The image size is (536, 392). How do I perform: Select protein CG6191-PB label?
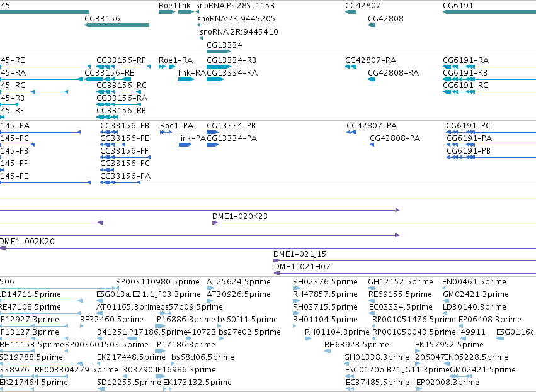pyautogui.click(x=469, y=151)
